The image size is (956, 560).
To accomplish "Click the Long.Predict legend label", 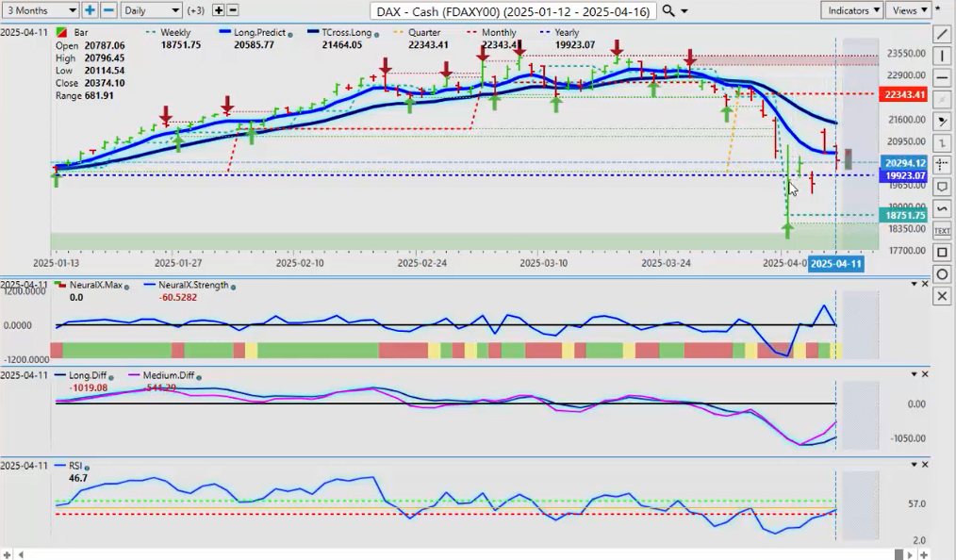I will pos(259,32).
